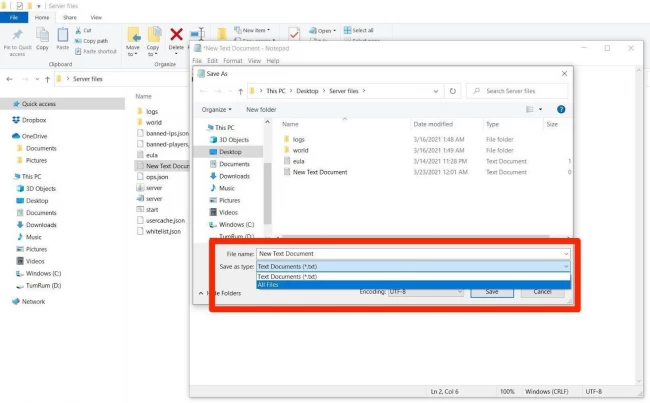Select Downloads in Save As navigation tree
Screen dimensions: 650x403
[234, 176]
